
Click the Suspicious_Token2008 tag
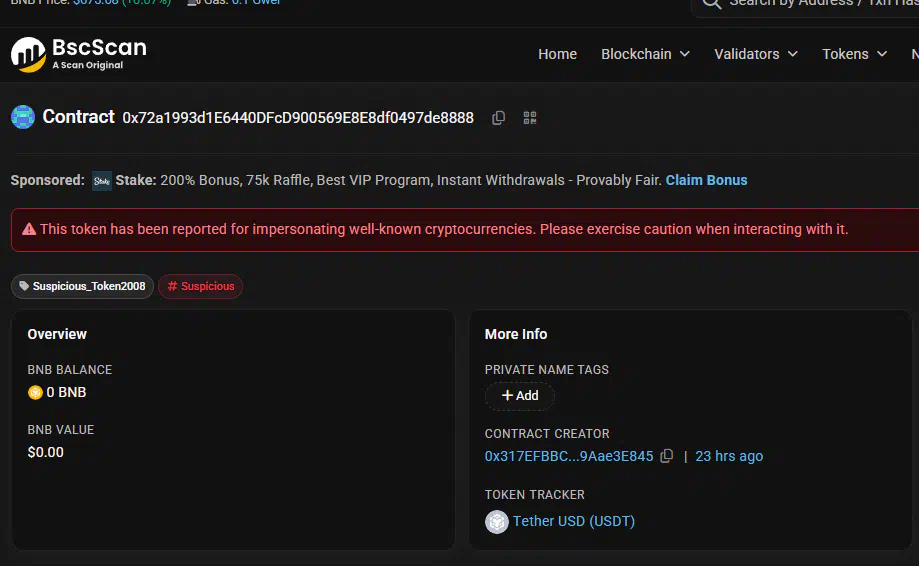click(81, 286)
